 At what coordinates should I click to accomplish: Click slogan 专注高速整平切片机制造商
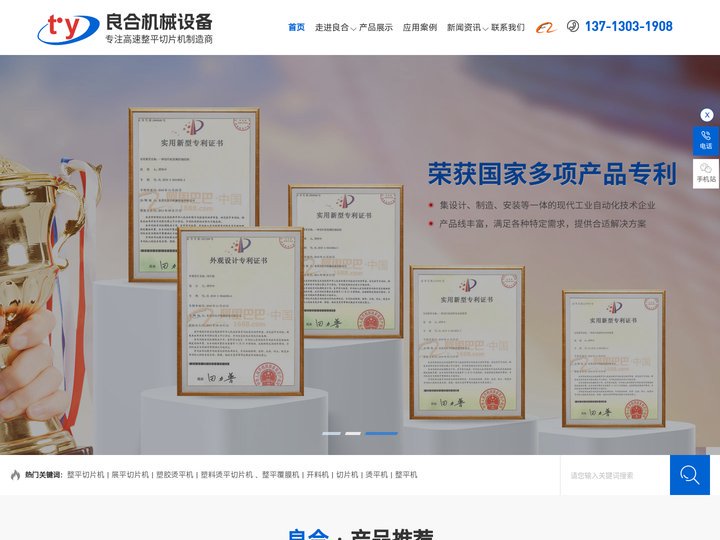click(x=159, y=39)
